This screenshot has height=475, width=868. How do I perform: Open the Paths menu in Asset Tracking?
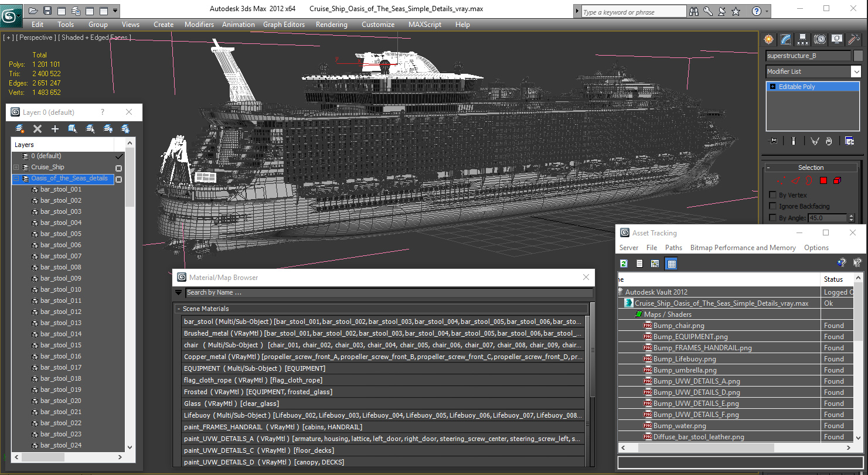(673, 248)
